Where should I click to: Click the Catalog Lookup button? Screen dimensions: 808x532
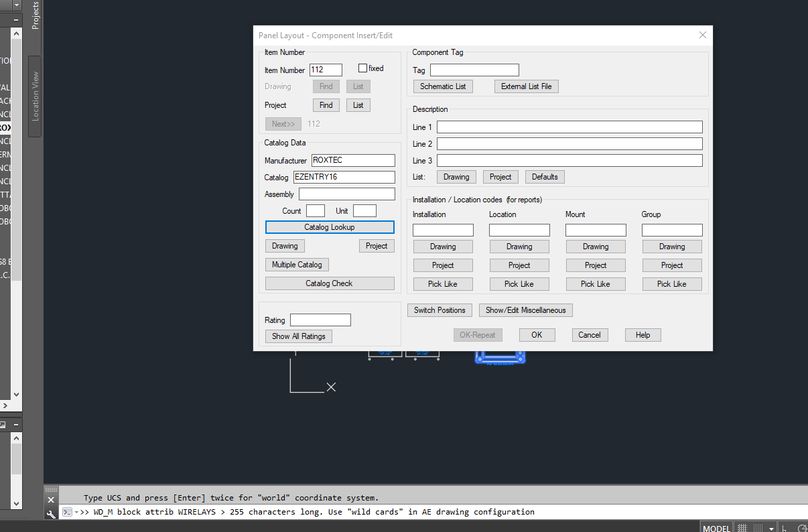(x=330, y=227)
